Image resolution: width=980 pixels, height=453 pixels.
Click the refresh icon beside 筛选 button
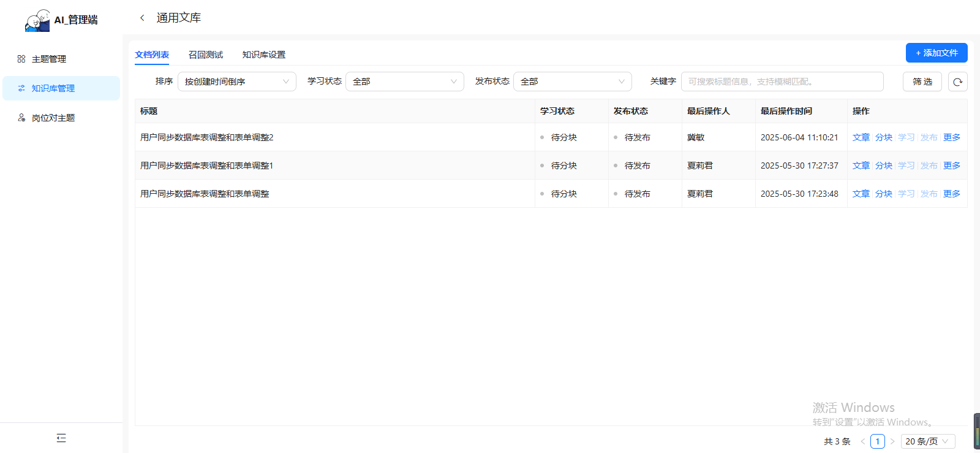pos(957,82)
